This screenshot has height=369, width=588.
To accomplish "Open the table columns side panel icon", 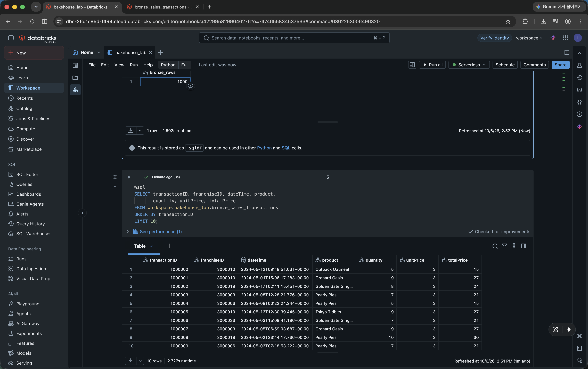I will coord(523,246).
